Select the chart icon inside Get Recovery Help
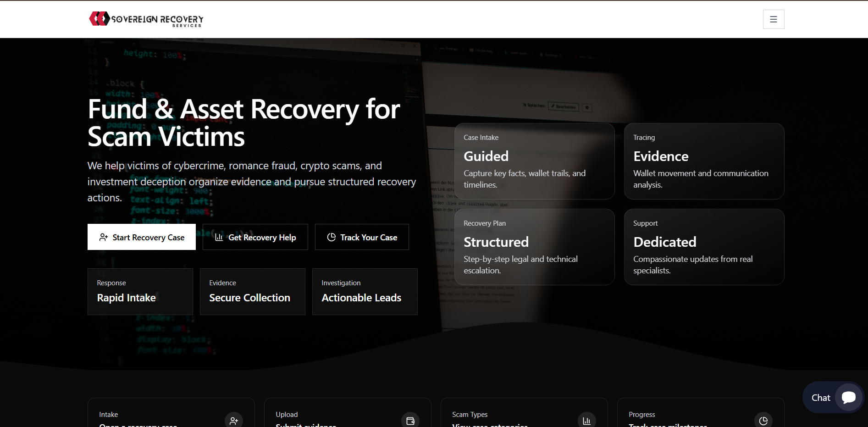Viewport: 868px width, 427px height. 220,237
